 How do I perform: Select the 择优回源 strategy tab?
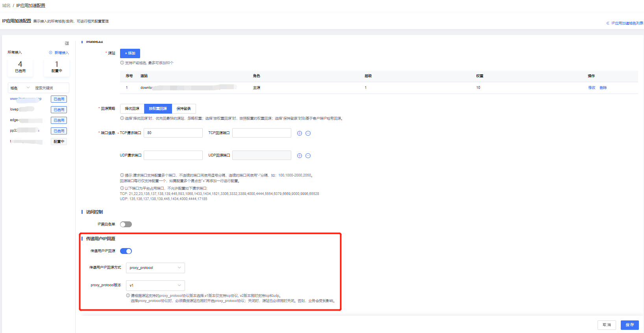(132, 109)
